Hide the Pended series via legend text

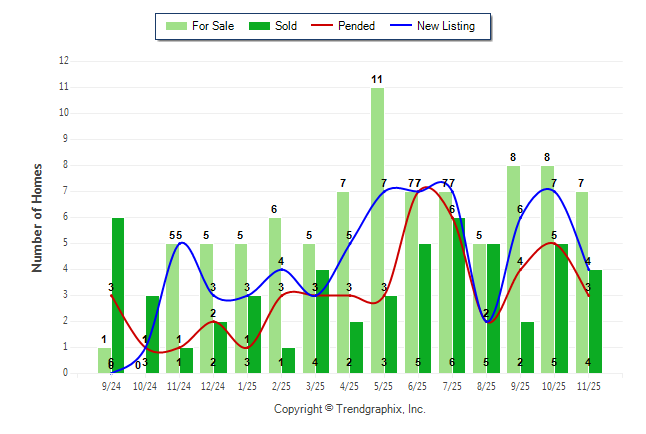[357, 26]
